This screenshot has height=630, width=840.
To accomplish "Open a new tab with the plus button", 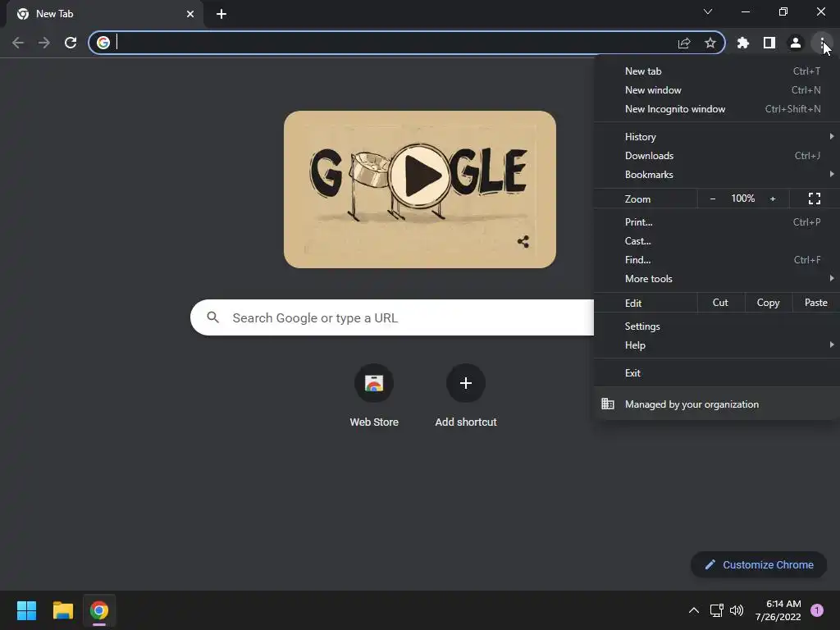I will [221, 14].
